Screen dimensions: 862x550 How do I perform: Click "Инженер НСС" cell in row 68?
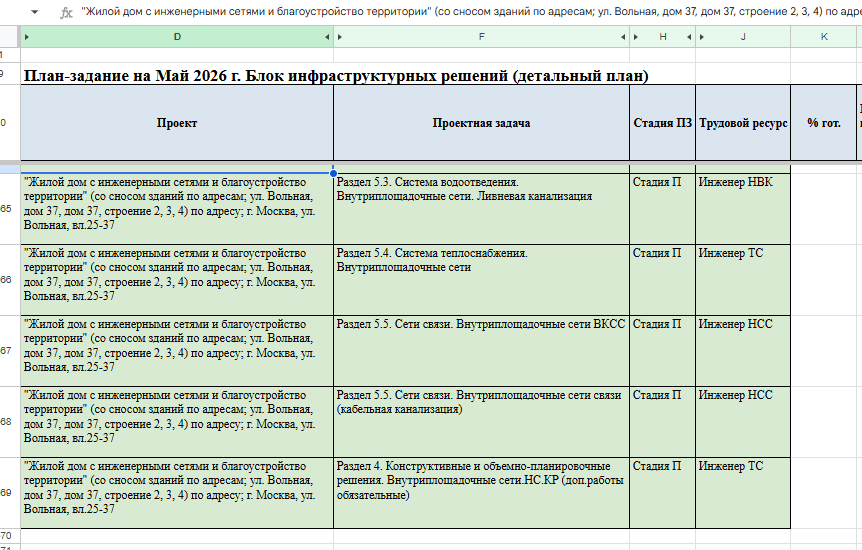(x=743, y=422)
